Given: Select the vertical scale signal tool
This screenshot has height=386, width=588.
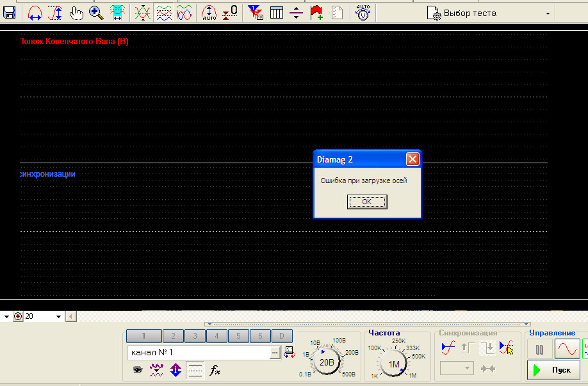Looking at the screenshot, I should [x=55, y=13].
